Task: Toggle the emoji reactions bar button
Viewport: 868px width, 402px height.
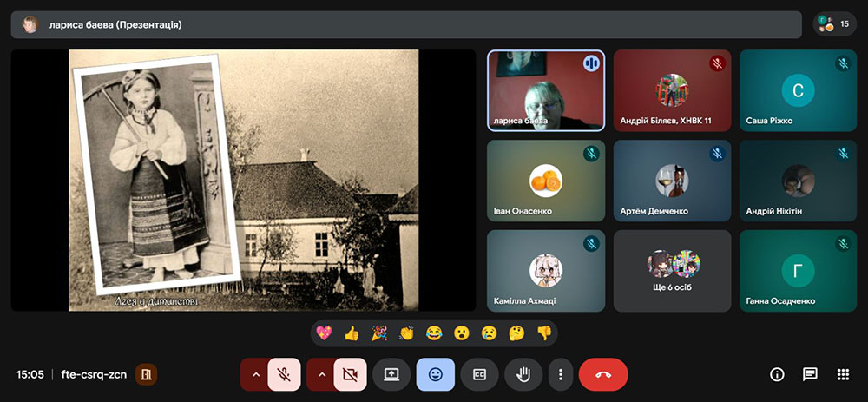Action: point(435,374)
